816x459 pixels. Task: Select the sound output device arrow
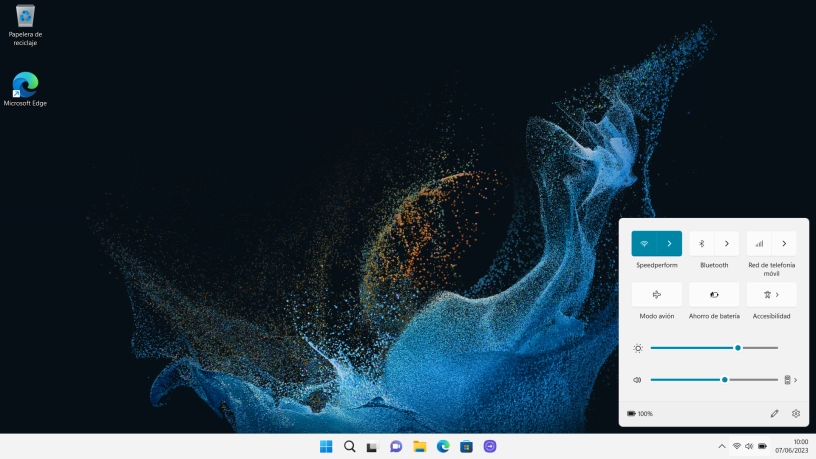pyautogui.click(x=791, y=380)
